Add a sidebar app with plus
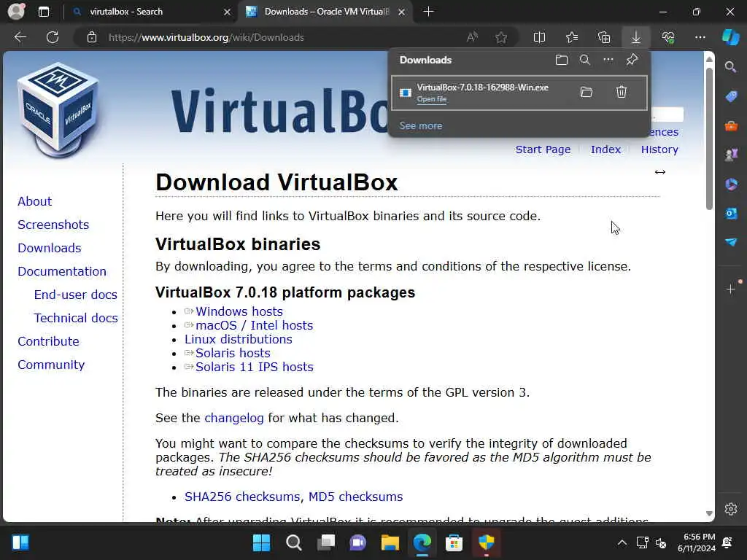The image size is (747, 560). 731,289
